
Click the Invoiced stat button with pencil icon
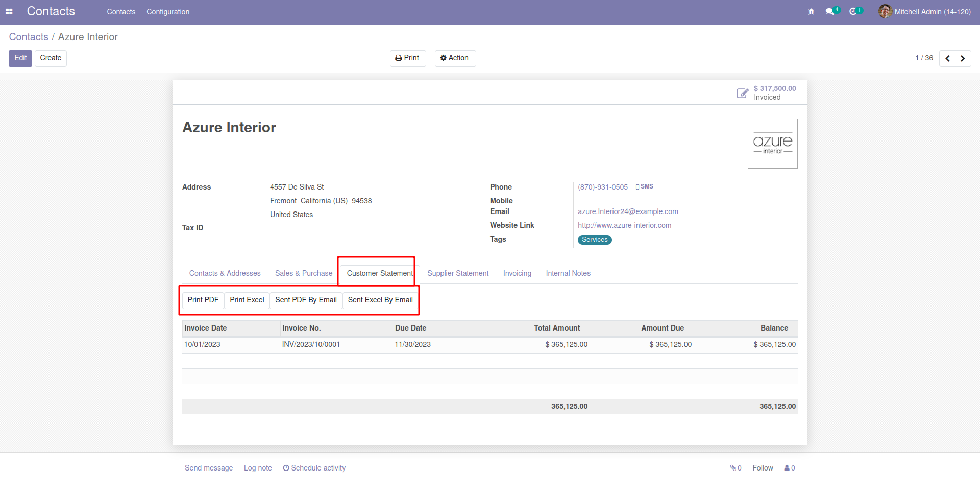coord(767,92)
